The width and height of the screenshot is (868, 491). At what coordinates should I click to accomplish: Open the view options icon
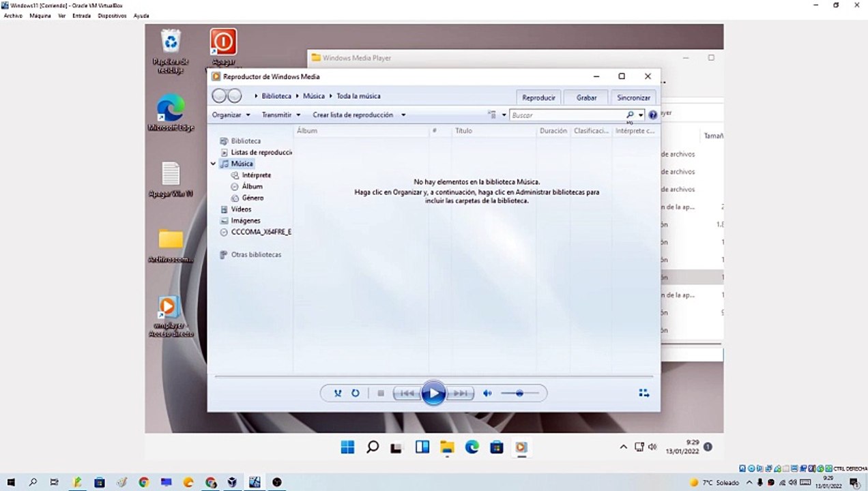point(492,115)
